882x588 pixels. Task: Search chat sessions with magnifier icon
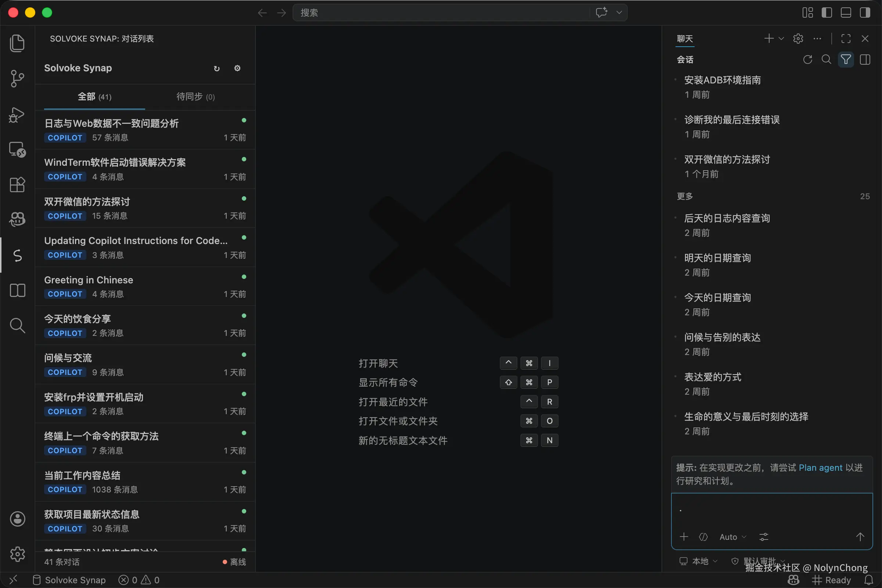(x=826, y=60)
